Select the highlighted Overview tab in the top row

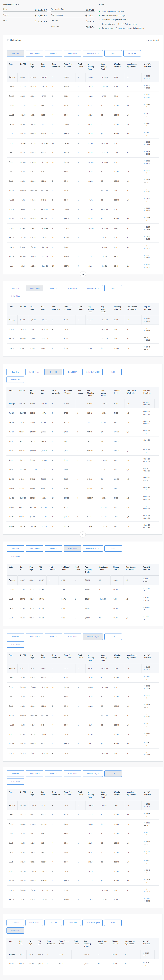click(x=16, y=53)
